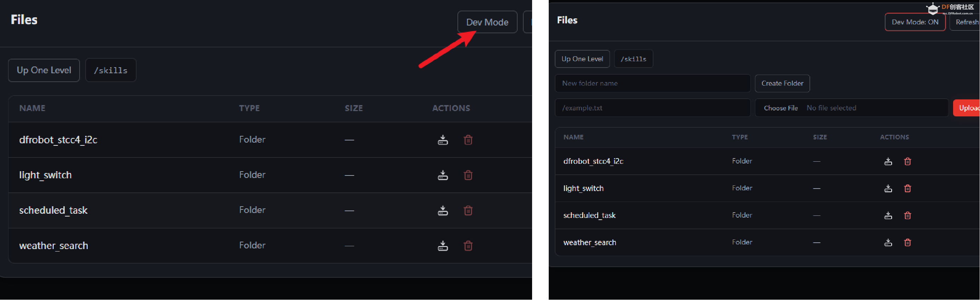Click Folder type of weather_search, right panel
This screenshot has width=980, height=300.
(x=742, y=242)
